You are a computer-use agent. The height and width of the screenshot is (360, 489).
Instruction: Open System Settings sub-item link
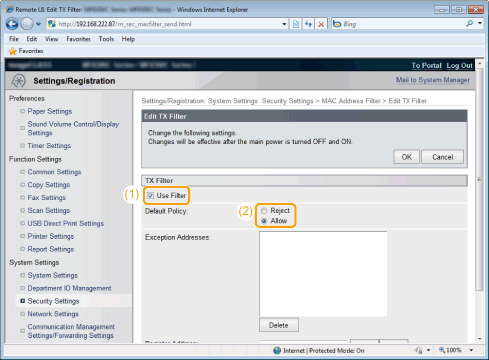pyautogui.click(x=53, y=275)
